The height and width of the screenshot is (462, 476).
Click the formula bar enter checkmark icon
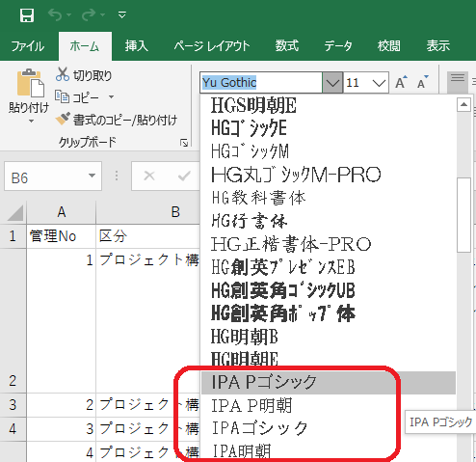pos(184,176)
